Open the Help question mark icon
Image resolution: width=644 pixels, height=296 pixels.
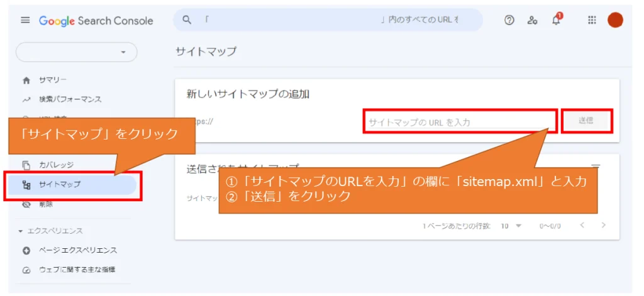tap(509, 21)
